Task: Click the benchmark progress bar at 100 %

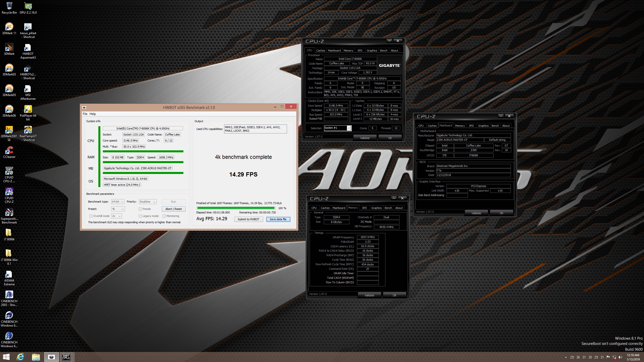Action: 236,208
